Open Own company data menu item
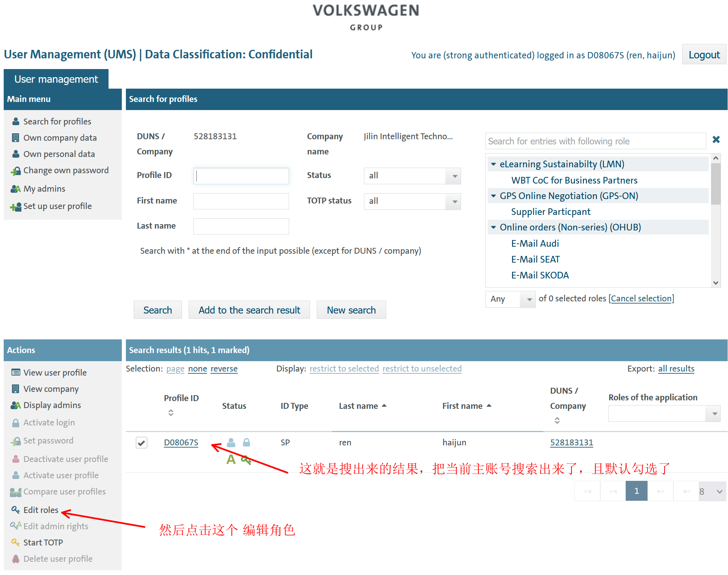Image resolution: width=728 pixels, height=575 pixels. coord(60,138)
